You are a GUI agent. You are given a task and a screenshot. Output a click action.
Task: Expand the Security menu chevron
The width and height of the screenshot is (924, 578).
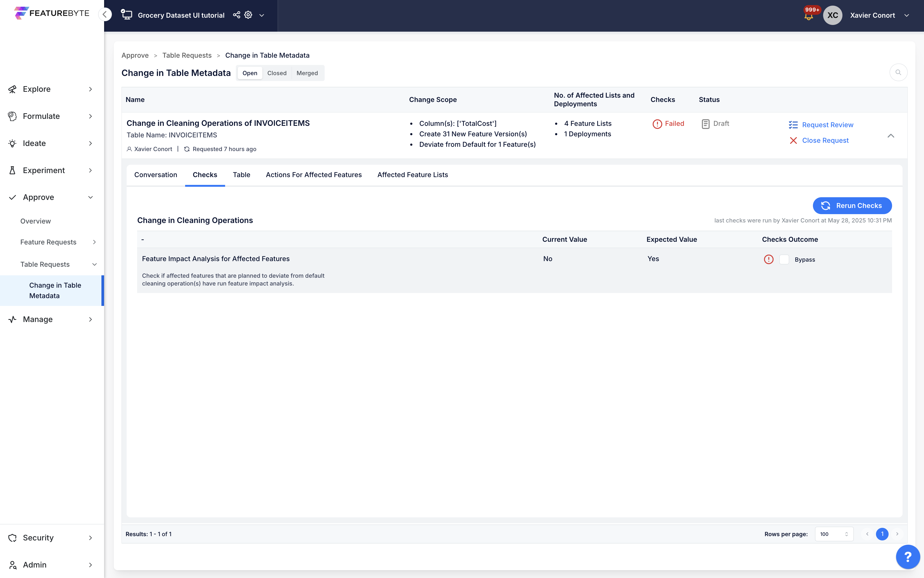click(91, 538)
